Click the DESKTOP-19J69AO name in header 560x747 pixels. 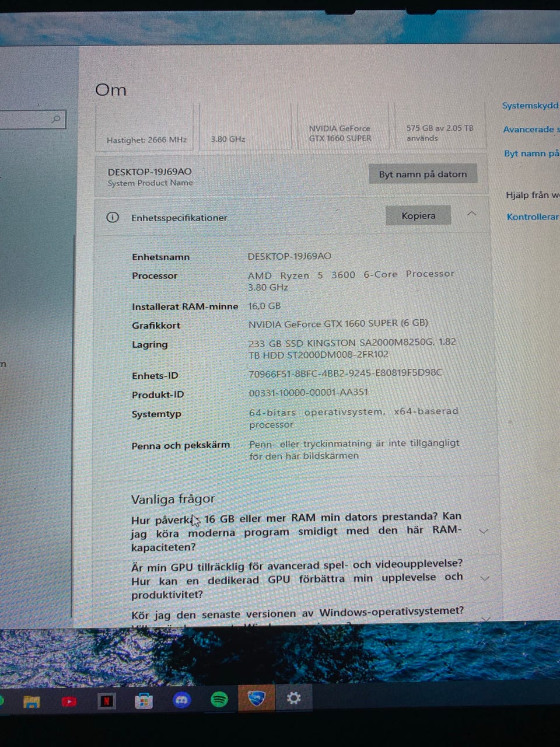[149, 172]
